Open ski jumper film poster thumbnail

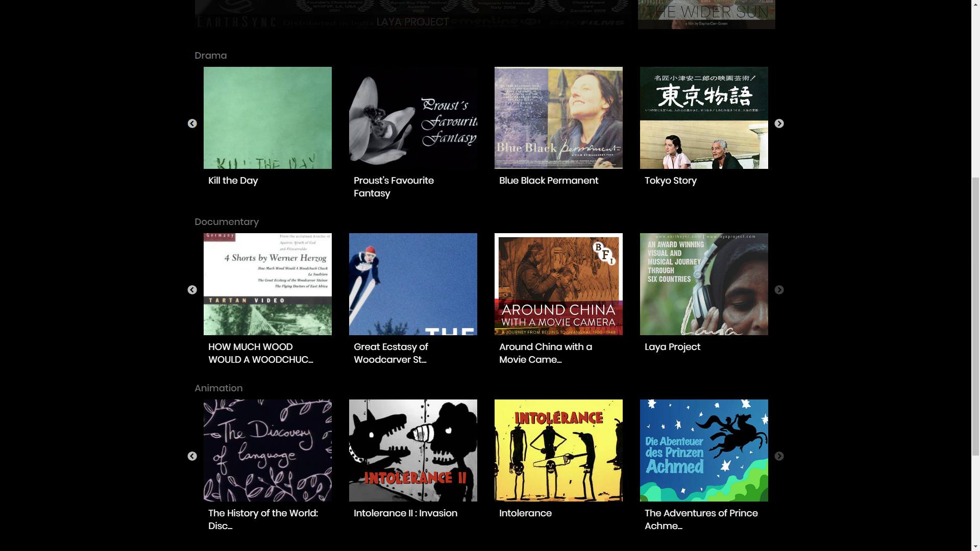pyautogui.click(x=413, y=284)
